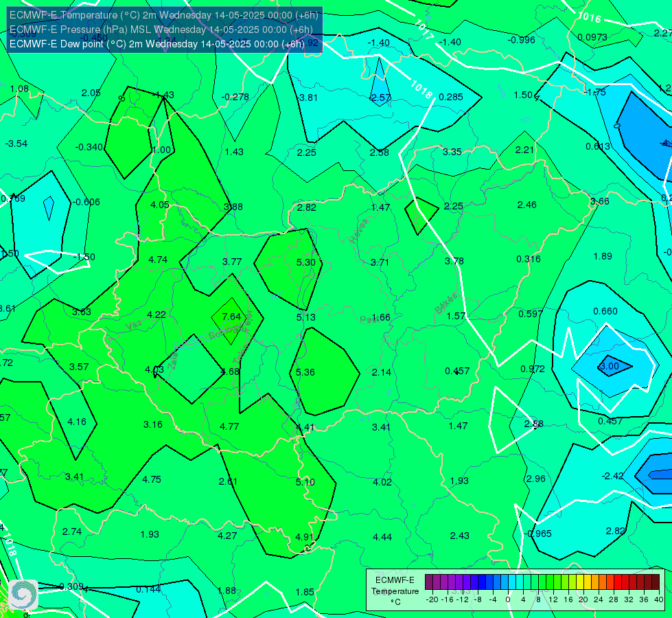
Task: Click the 2.96 temperature value
Action: click(535, 479)
